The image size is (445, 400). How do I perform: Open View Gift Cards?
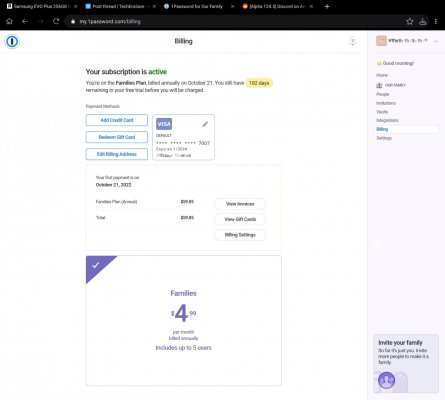tap(240, 219)
